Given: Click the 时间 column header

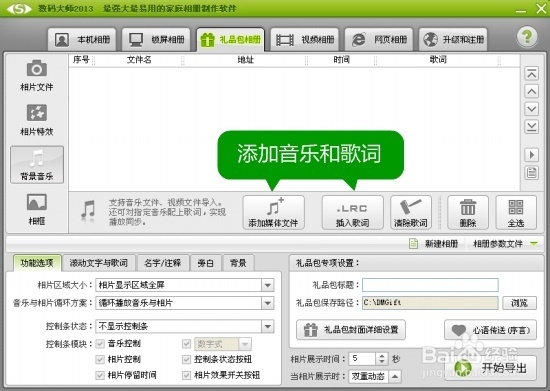Looking at the screenshot, I should point(341,60).
